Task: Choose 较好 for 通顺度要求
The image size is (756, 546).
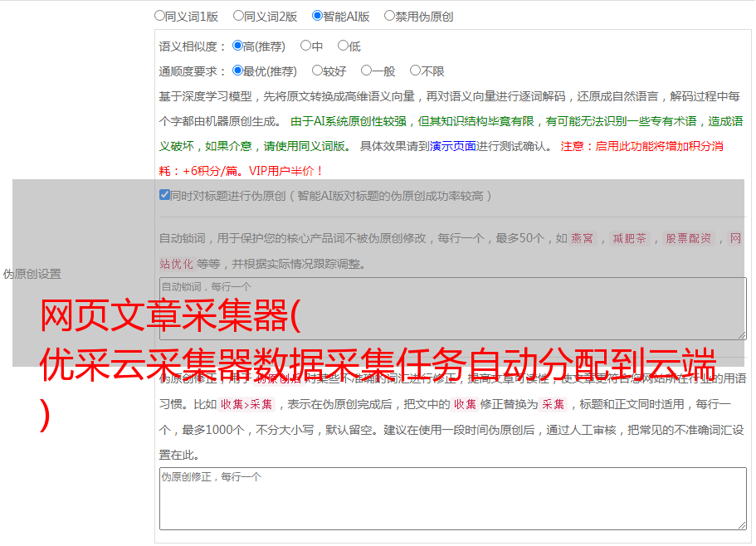Action: [317, 71]
